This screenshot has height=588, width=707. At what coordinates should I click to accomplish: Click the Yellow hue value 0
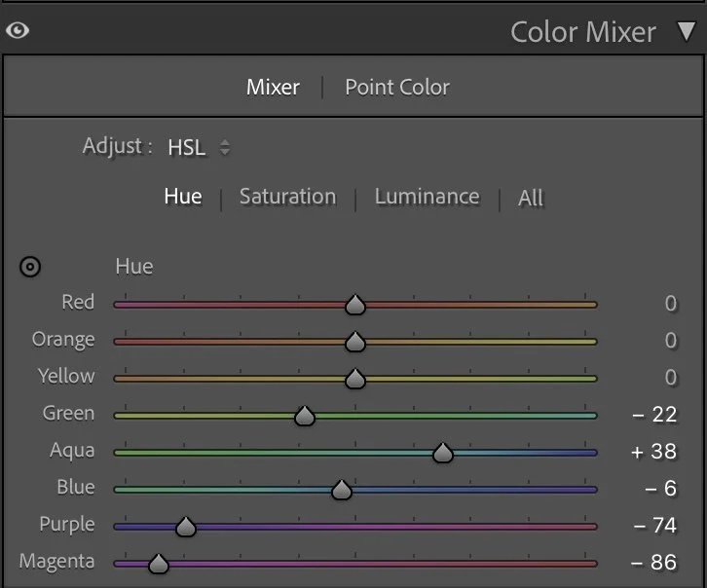[671, 377]
